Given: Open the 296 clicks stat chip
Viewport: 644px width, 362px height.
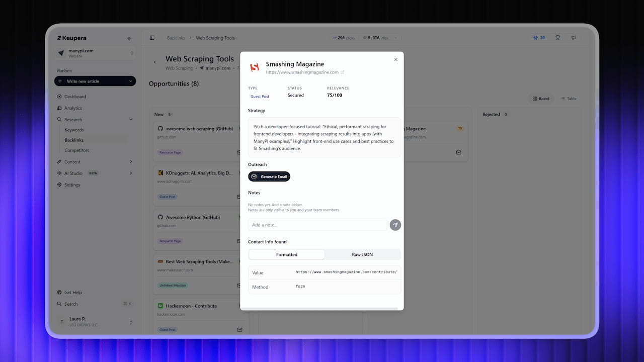Looking at the screenshot, I should click(344, 38).
